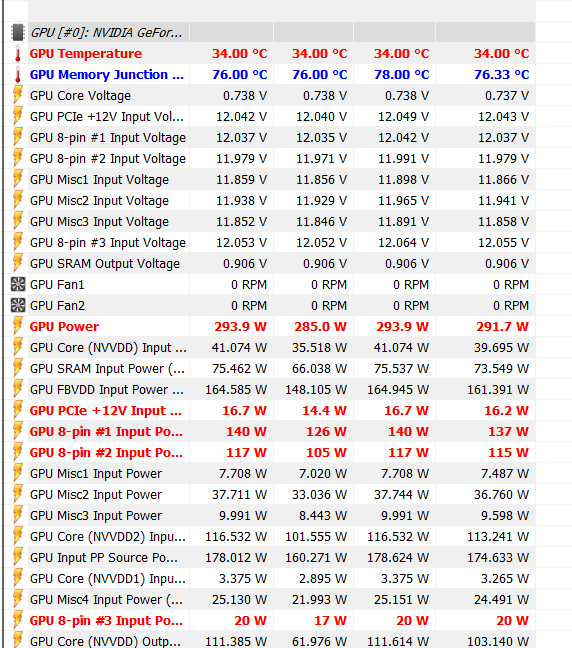Click lightning icon beside GPU SRAM Output Voltage
The image size is (572, 648).
(x=18, y=264)
